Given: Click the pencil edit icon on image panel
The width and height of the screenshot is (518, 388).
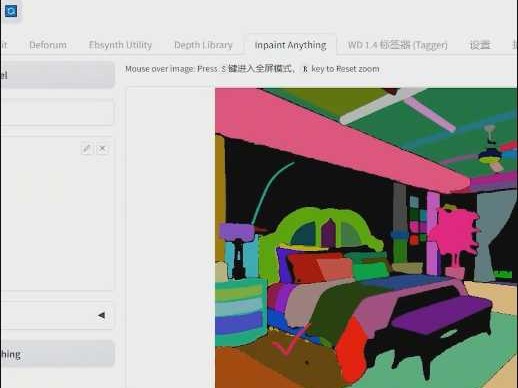Looking at the screenshot, I should 87,148.
